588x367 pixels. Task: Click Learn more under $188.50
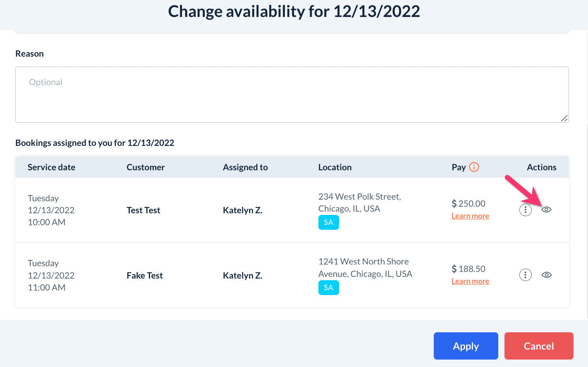(470, 281)
